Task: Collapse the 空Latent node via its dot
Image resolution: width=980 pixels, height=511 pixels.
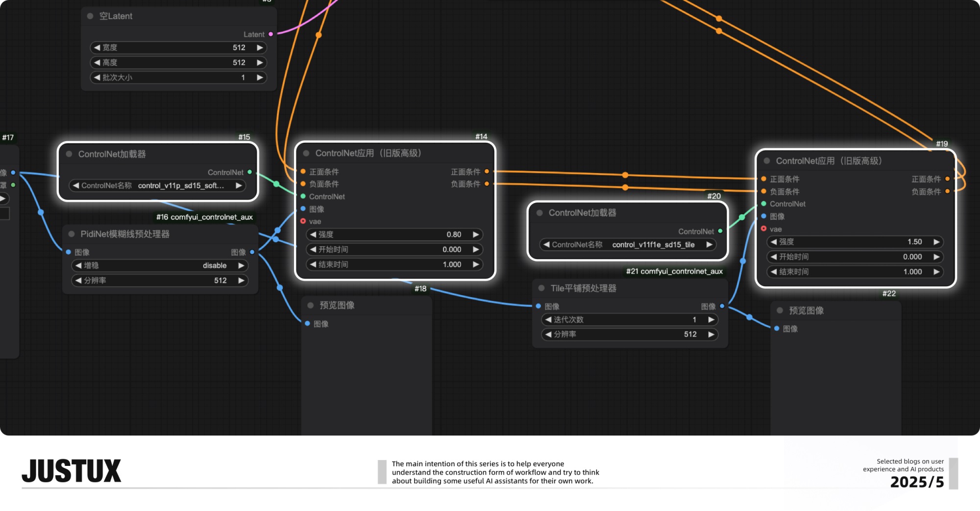Action: click(90, 16)
